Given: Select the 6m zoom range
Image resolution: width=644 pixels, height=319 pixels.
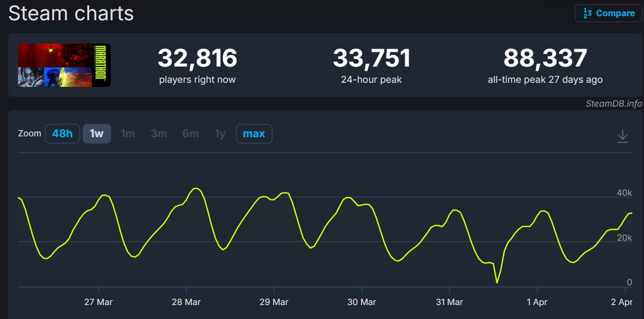Looking at the screenshot, I should (191, 133).
